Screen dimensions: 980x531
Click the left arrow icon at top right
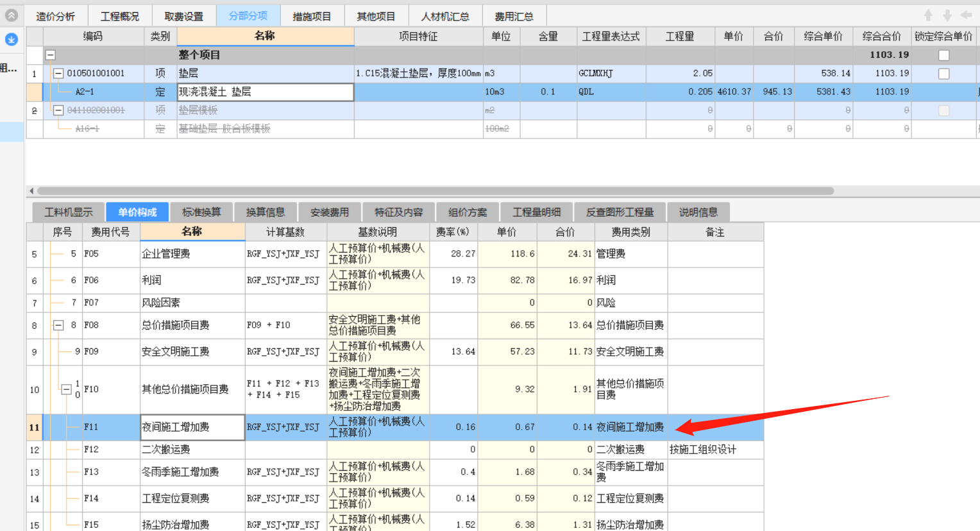point(967,15)
